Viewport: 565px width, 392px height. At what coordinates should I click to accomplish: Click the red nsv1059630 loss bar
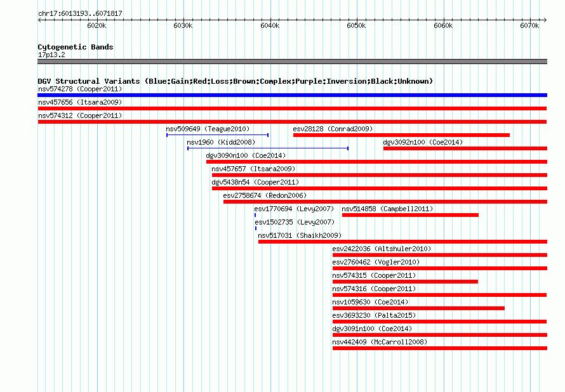coord(419,308)
